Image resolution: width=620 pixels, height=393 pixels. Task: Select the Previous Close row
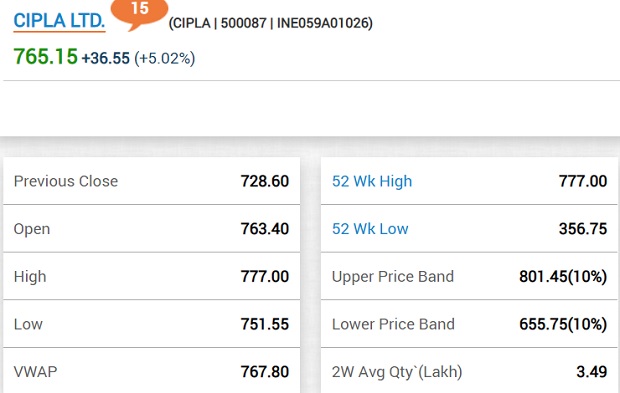pos(151,181)
